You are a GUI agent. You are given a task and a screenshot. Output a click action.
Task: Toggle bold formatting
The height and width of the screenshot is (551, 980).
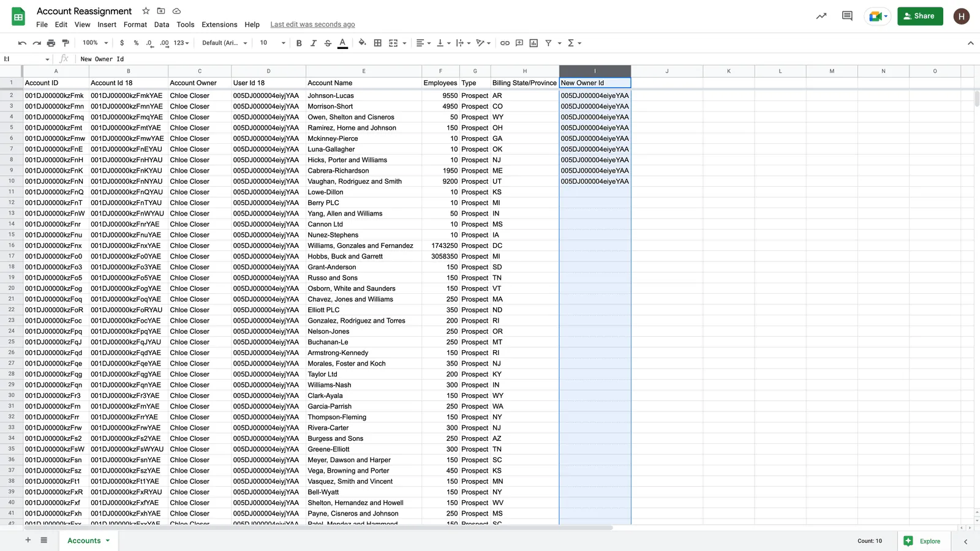coord(299,43)
